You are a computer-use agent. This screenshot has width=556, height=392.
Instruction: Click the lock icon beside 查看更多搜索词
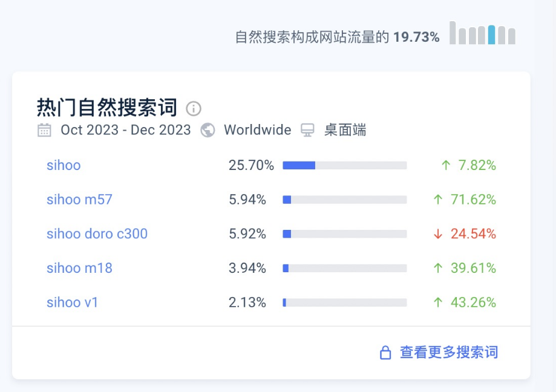[385, 353]
